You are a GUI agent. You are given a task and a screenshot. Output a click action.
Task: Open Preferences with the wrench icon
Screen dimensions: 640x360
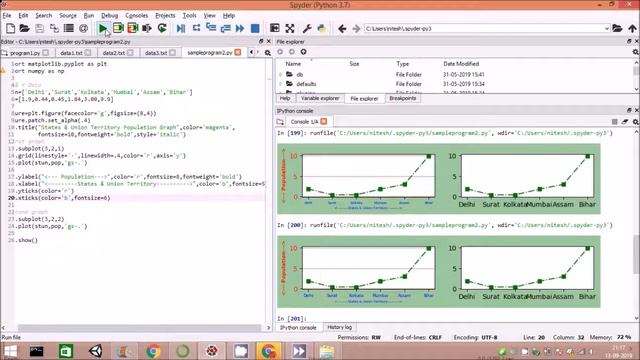pos(307,28)
